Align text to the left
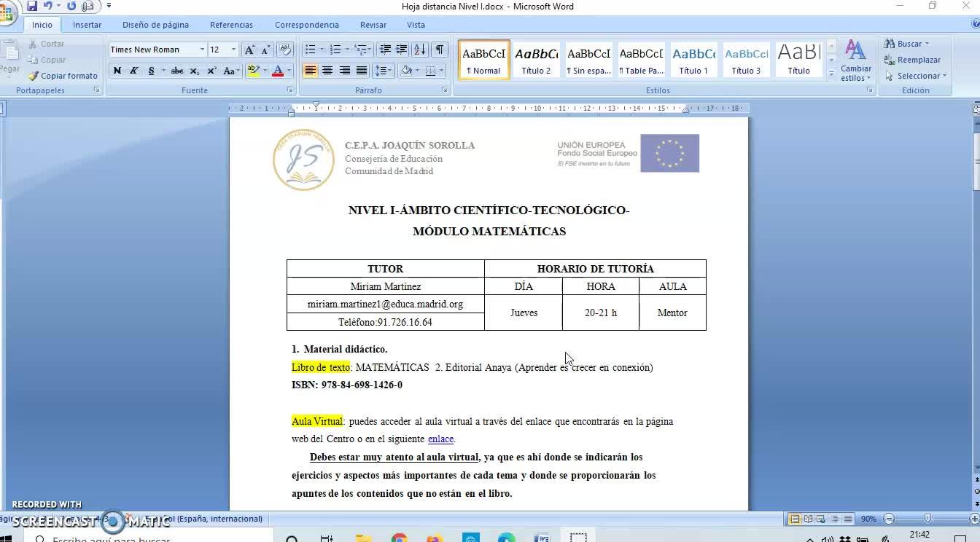The width and height of the screenshot is (980, 542). point(311,71)
